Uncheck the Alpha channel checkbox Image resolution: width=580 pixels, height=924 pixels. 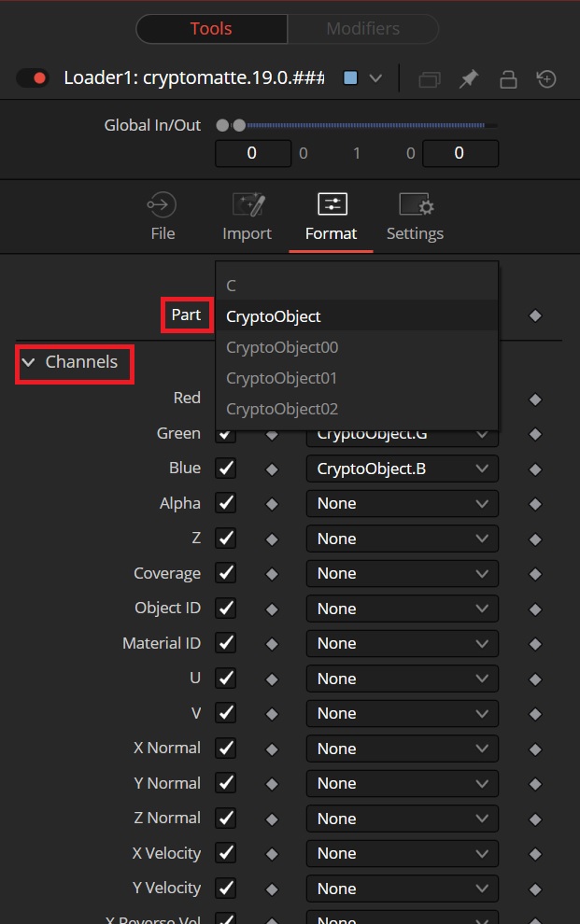click(226, 503)
